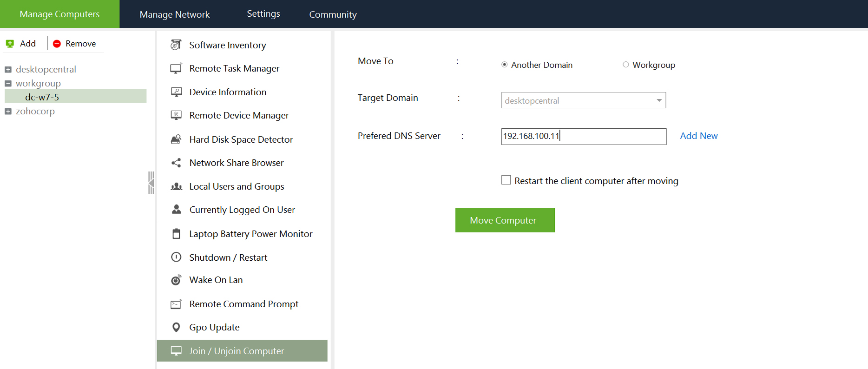Click the Laptop Battery Power Monitor icon
868x369 pixels.
click(176, 234)
